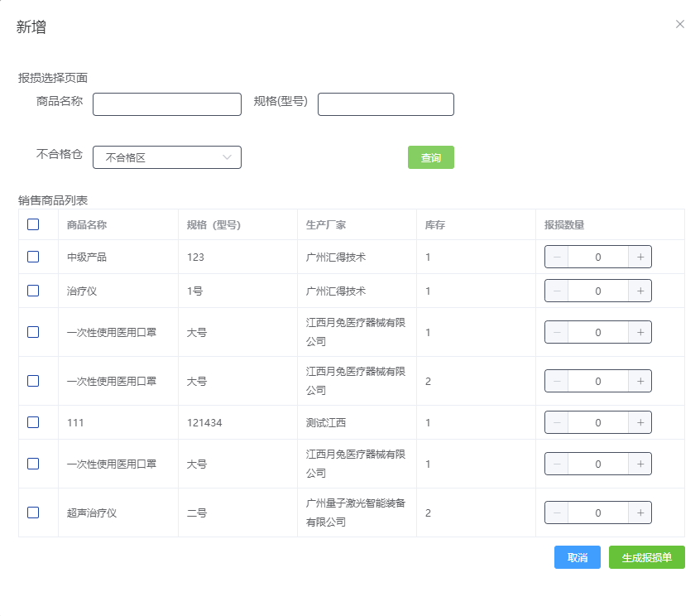The image size is (700, 616).
Task: Click the 生成报损单 button
Action: [646, 558]
